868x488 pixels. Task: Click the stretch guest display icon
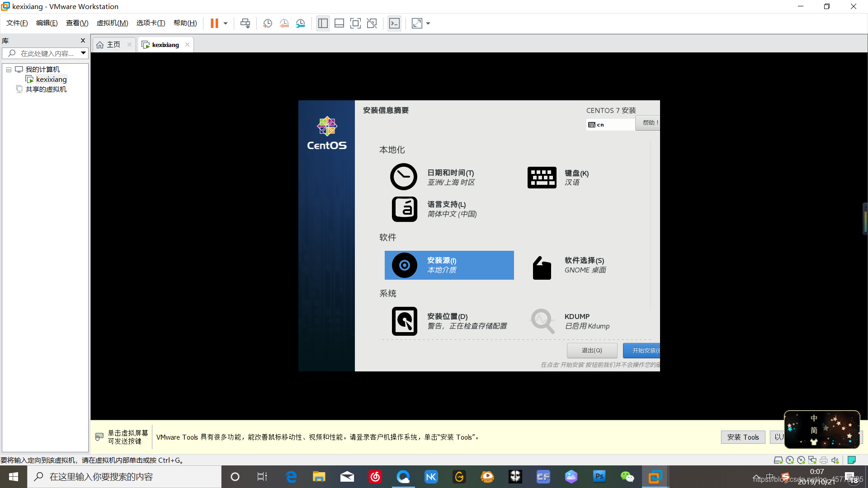417,23
